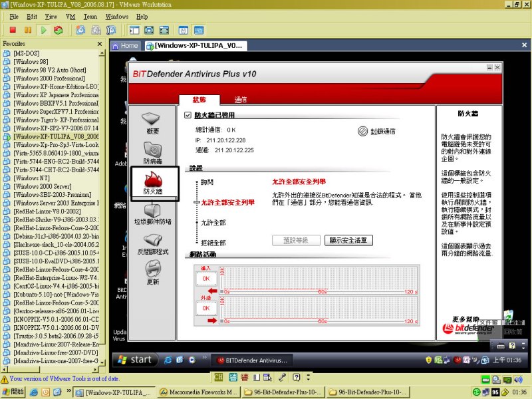Click the BITDefender Antivirus taskbar button in guest XP
Image resolution: width=532 pixels, height=399 pixels.
tap(253, 360)
